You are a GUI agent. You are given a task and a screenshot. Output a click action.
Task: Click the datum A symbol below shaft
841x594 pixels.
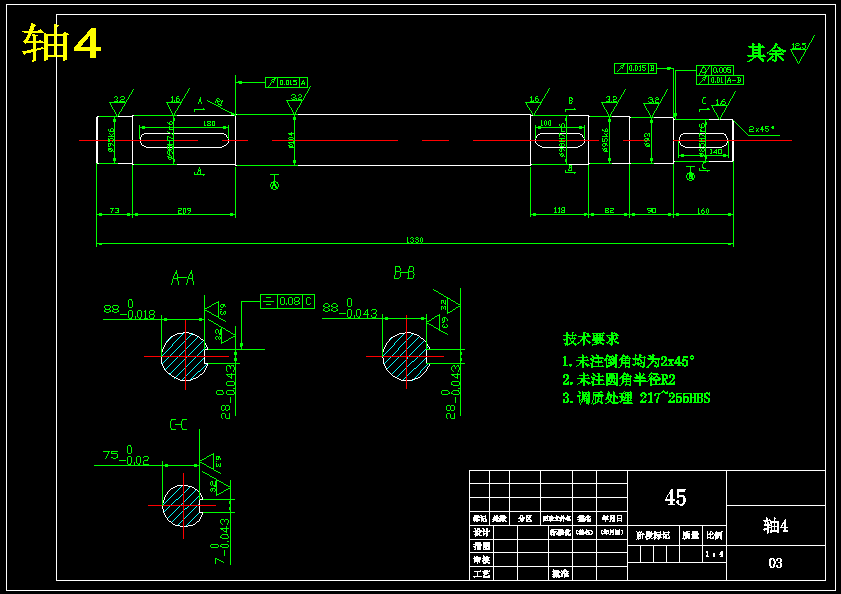point(274,182)
